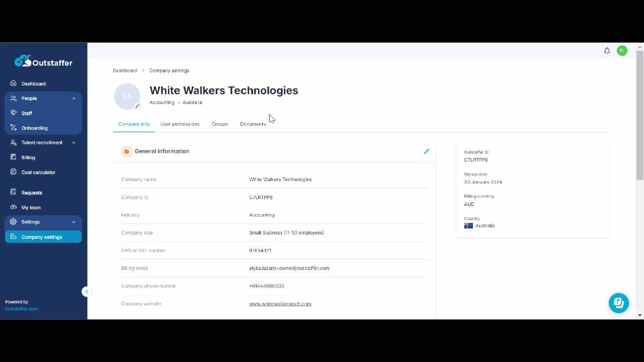This screenshot has width=644, height=362.
Task: Click the Dashboard breadcrumb link
Action: click(125, 71)
